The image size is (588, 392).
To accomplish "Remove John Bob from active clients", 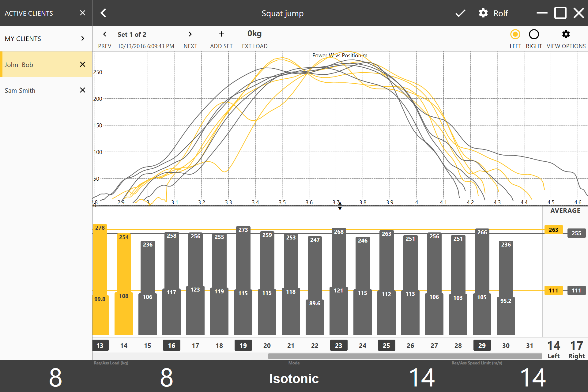I will tap(82, 64).
